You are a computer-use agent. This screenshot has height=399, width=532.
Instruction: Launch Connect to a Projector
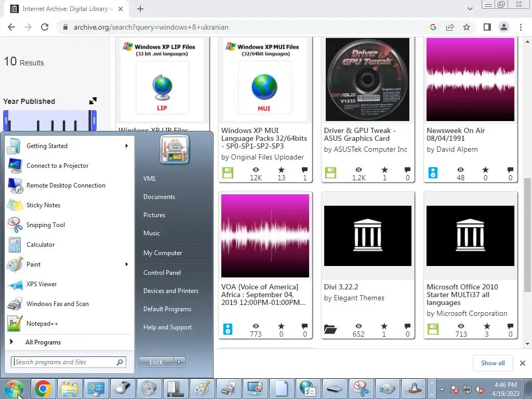click(70, 166)
